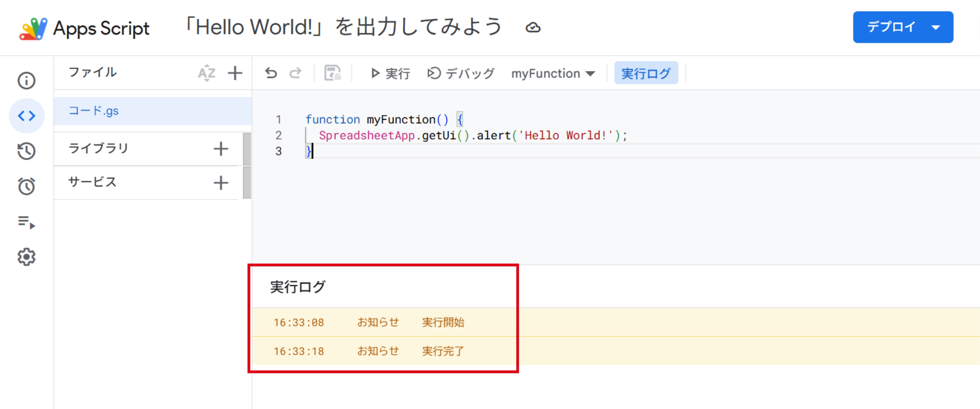Viewport: 980px width, 409px height.
Task: Start debugging with デバッグ button
Action: (461, 73)
